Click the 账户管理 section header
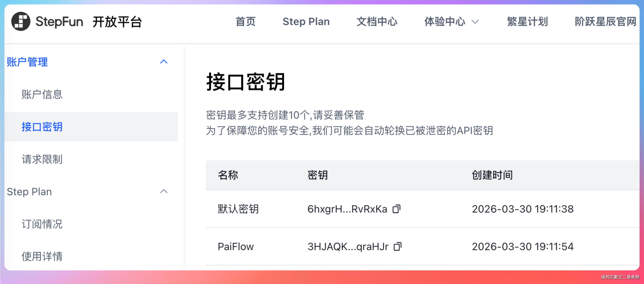The width and height of the screenshot is (644, 284). [x=27, y=62]
